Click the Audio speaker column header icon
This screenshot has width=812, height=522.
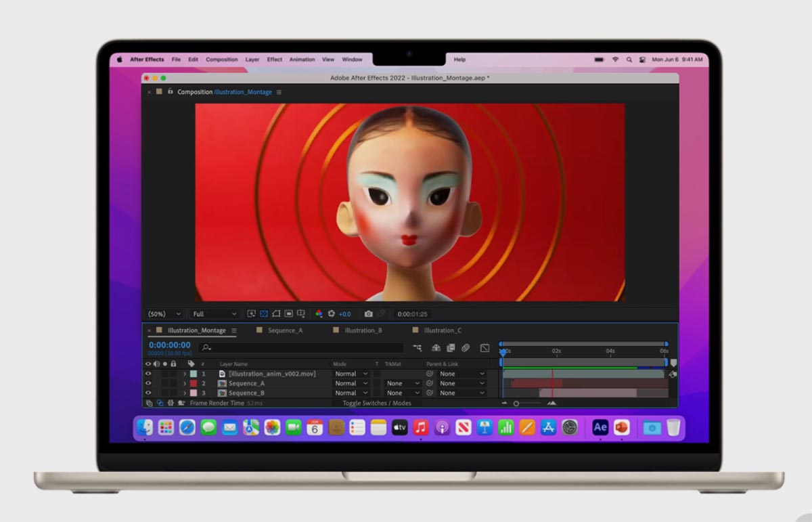point(156,364)
